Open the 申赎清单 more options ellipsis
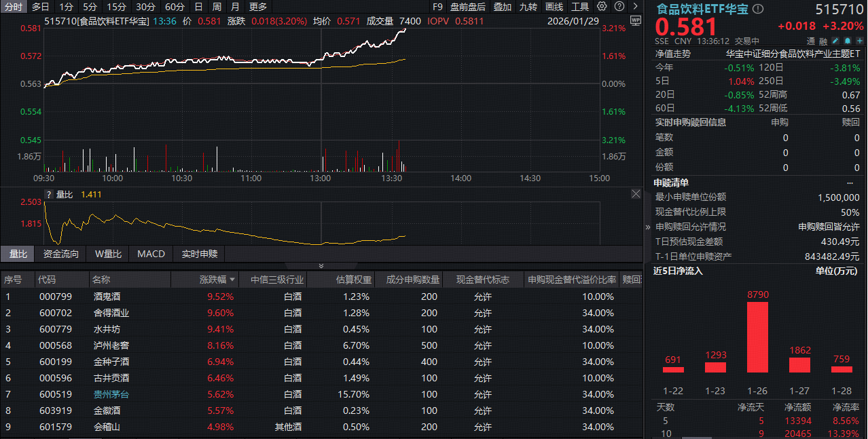 pos(850,183)
